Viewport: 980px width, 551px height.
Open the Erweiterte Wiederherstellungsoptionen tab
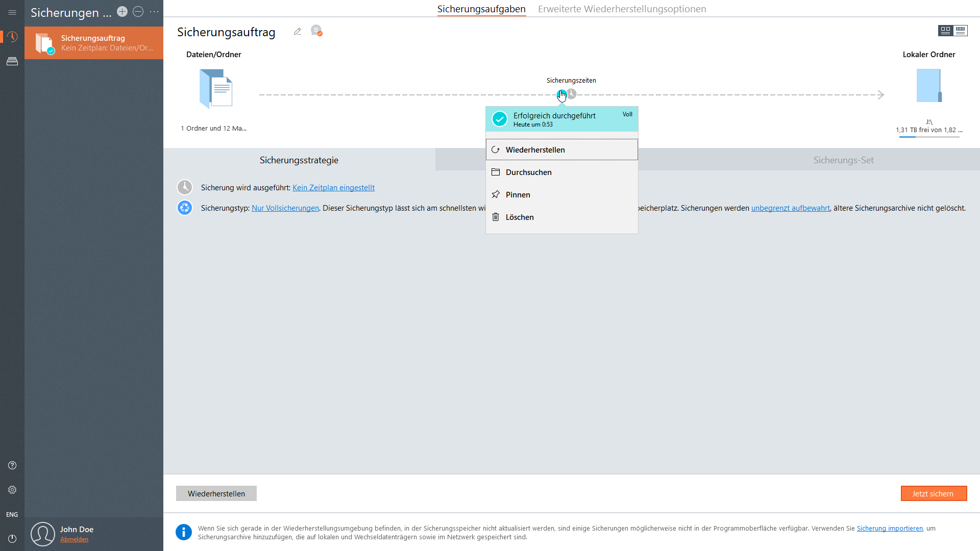[x=622, y=9]
